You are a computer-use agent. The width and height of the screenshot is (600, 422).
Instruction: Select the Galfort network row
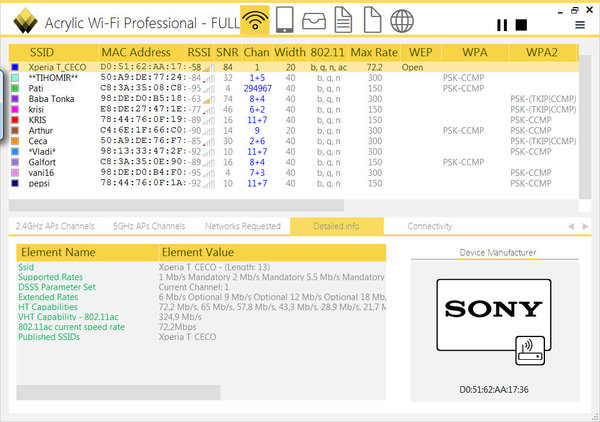[x=293, y=162]
